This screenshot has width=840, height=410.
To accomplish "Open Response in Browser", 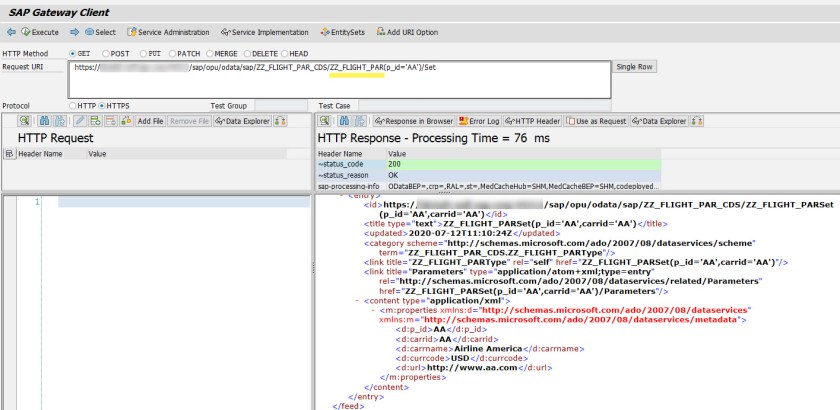I will click(x=414, y=121).
